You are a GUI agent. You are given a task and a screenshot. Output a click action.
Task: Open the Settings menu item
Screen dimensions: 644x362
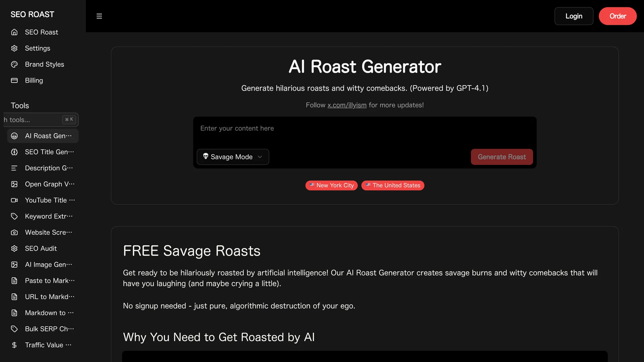43,48
